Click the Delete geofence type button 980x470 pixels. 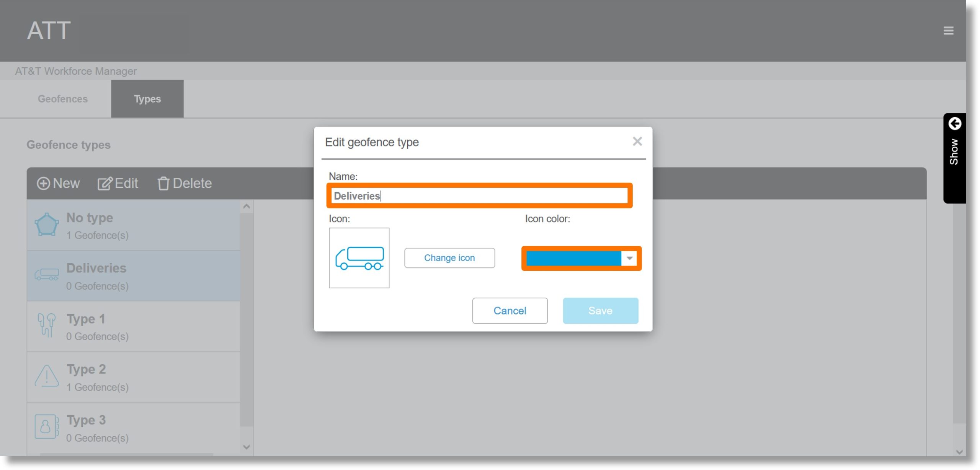pyautogui.click(x=185, y=183)
